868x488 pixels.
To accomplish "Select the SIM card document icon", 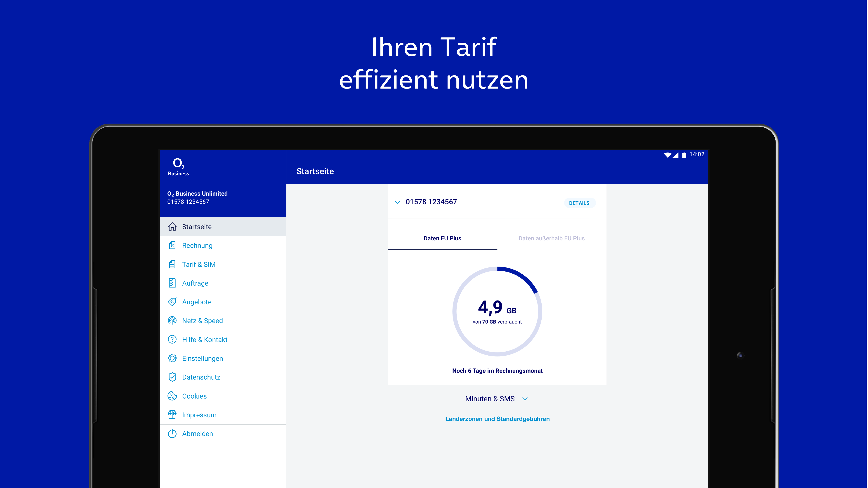I will [172, 264].
